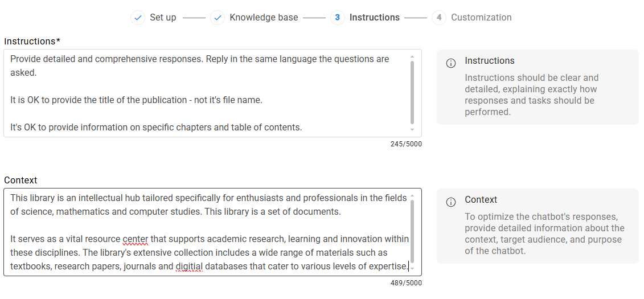The image size is (644, 299).
Task: Go to the Set up step
Action: coord(163,18)
